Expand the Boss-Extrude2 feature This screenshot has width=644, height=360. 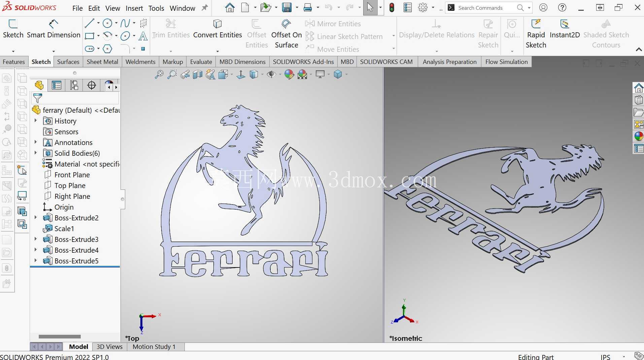(36, 217)
